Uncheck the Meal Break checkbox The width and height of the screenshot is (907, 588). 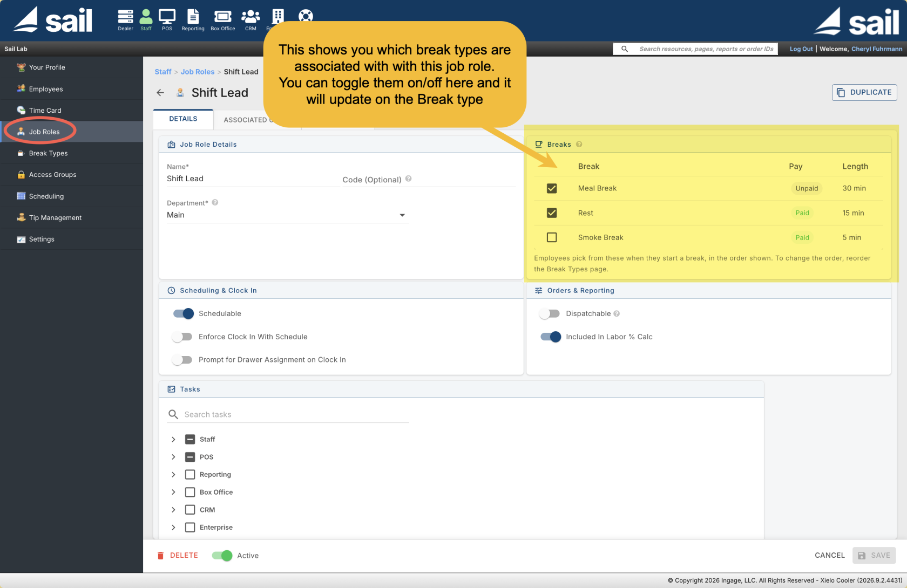click(x=552, y=188)
